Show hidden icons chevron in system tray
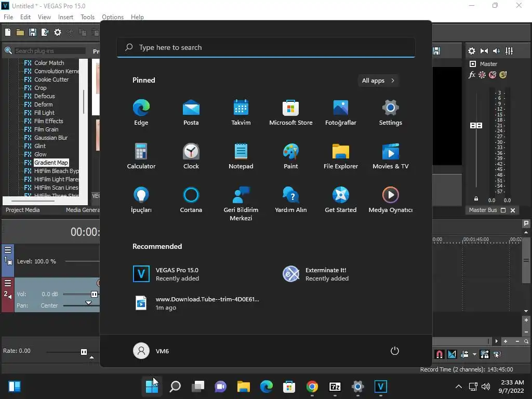Screen dimensions: 532x399 [x=458, y=387]
